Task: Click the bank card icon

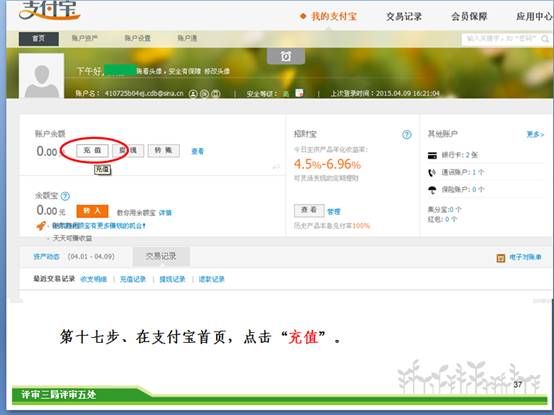Action: tap(432, 155)
